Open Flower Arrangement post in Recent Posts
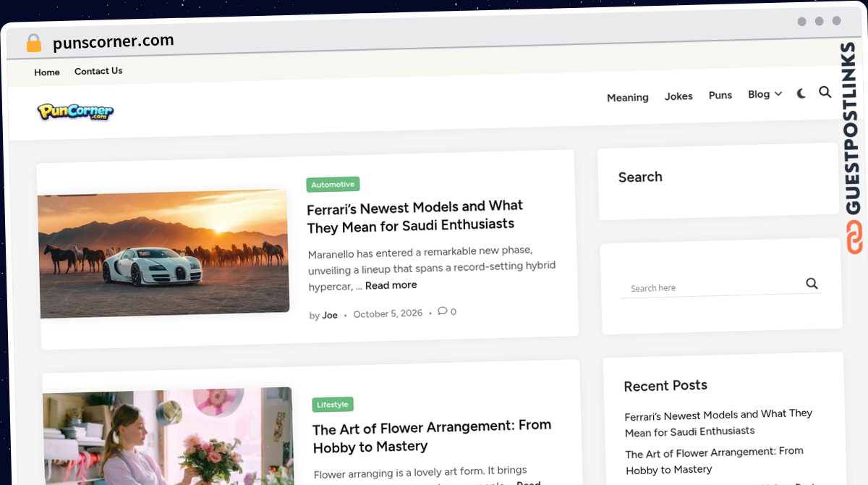Viewport: 868px width, 485px height. 714,460
